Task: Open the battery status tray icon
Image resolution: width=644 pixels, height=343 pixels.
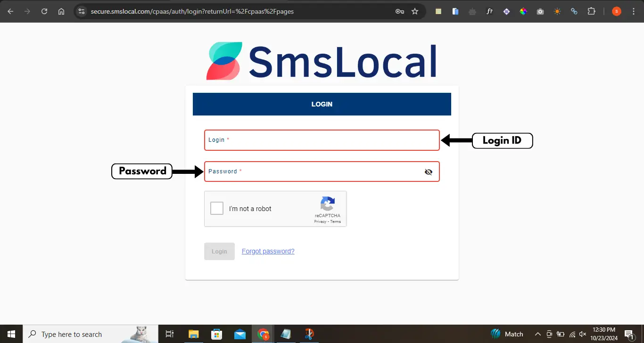Action: point(561,334)
